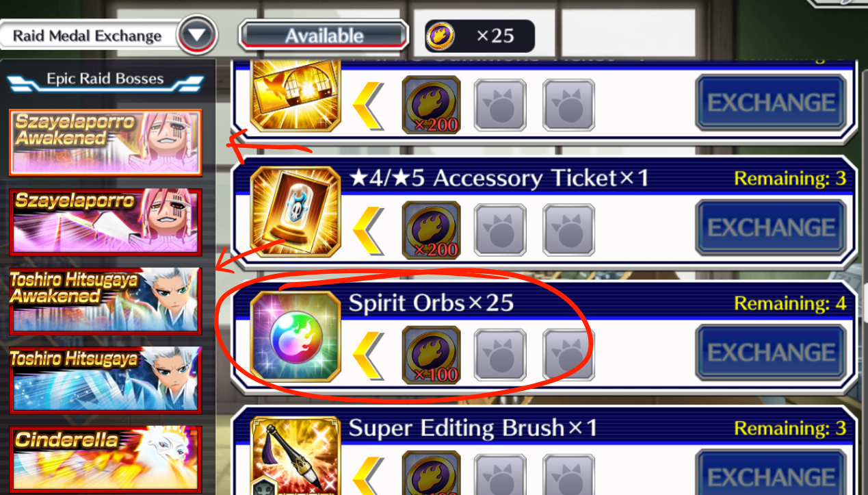868x495 pixels.
Task: Click Accessory Ticket x200 medal cost icon
Action: point(431,230)
